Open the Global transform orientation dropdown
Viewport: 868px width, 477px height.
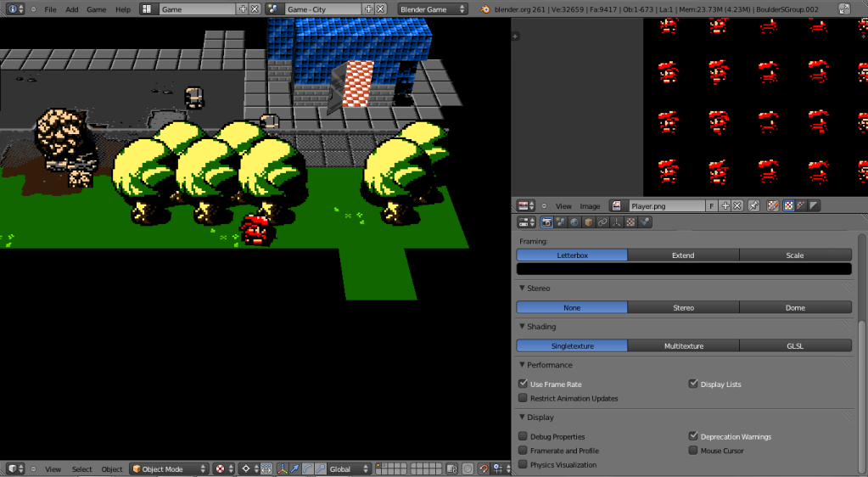tap(349, 469)
